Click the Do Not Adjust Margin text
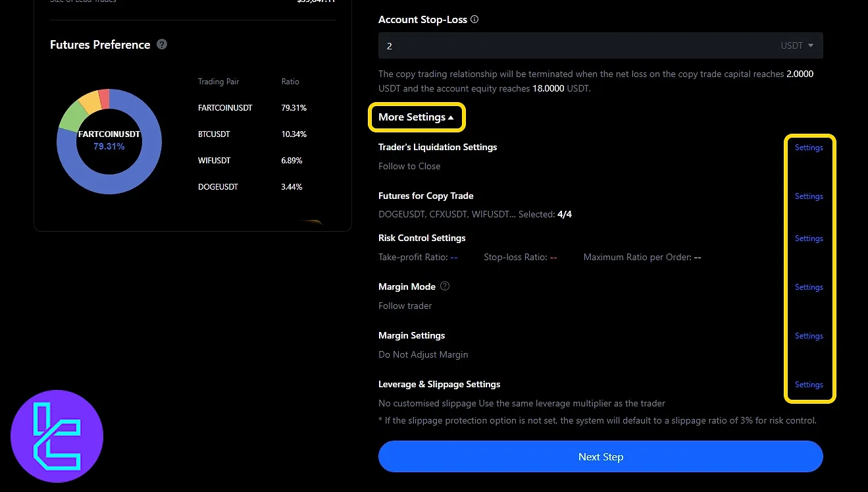 pos(423,354)
